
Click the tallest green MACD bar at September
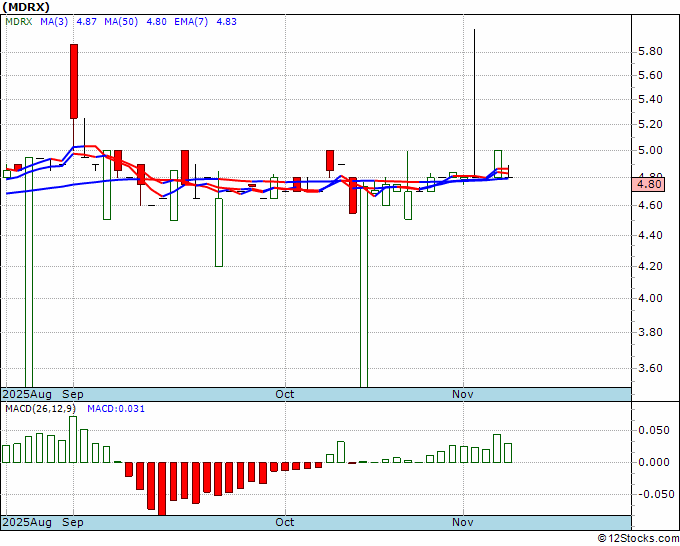tap(73, 439)
